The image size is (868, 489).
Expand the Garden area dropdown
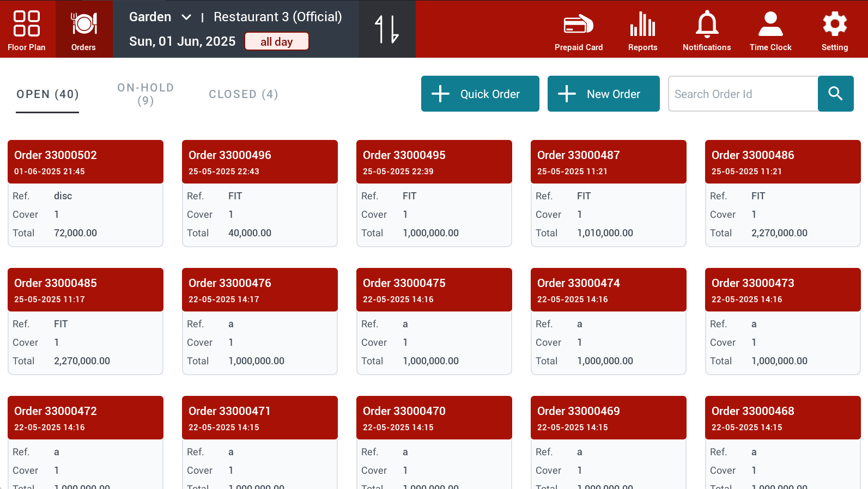160,17
